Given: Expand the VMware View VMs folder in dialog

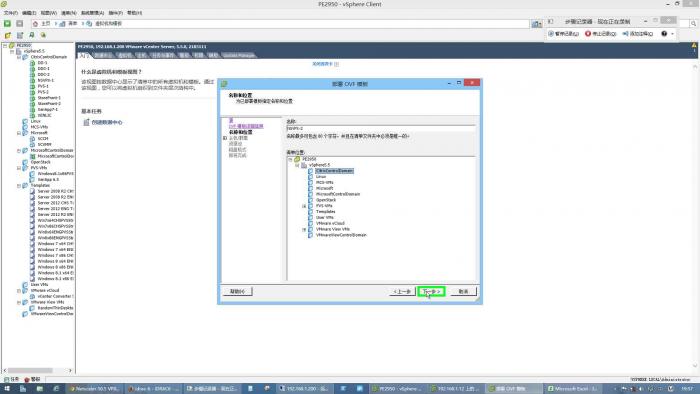Looking at the screenshot, I should (x=304, y=229).
